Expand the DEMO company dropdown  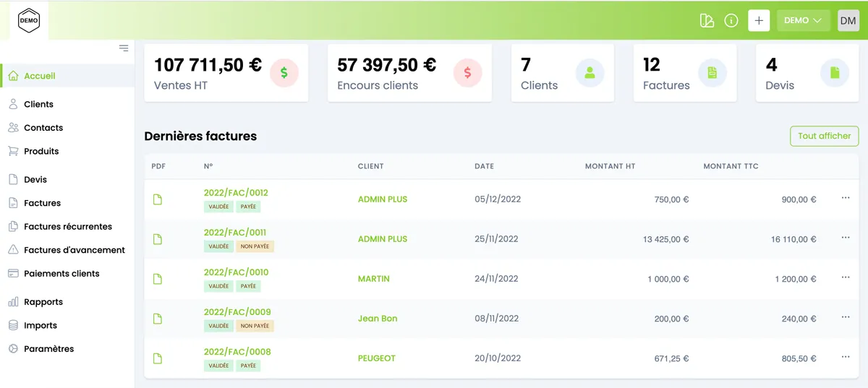[x=803, y=21]
